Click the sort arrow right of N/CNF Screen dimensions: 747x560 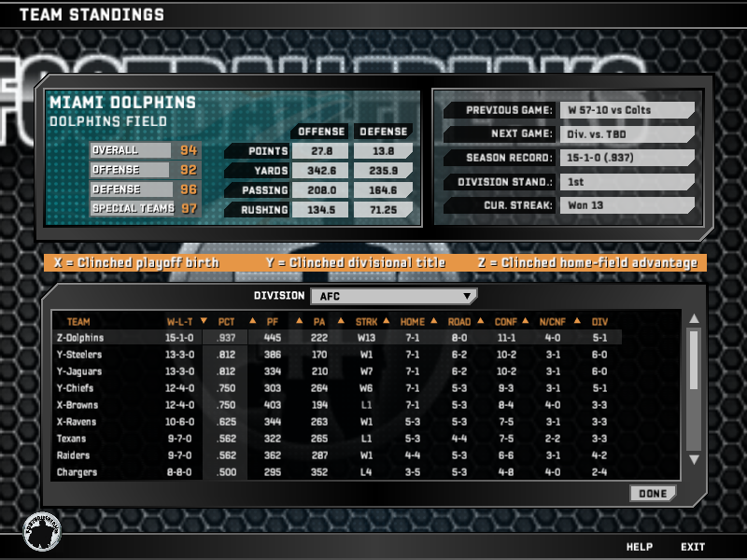(577, 320)
